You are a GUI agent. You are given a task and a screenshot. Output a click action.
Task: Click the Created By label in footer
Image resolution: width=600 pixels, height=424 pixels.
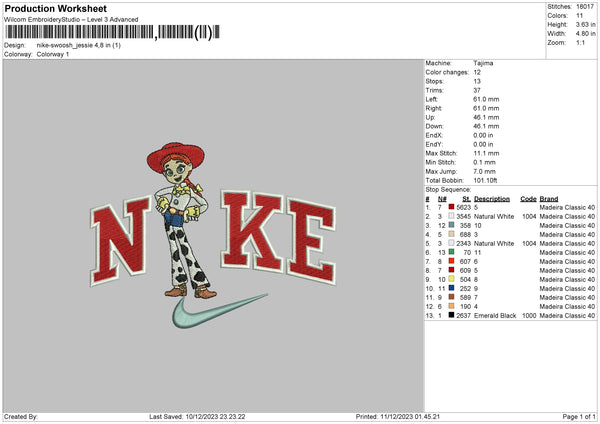[21, 416]
